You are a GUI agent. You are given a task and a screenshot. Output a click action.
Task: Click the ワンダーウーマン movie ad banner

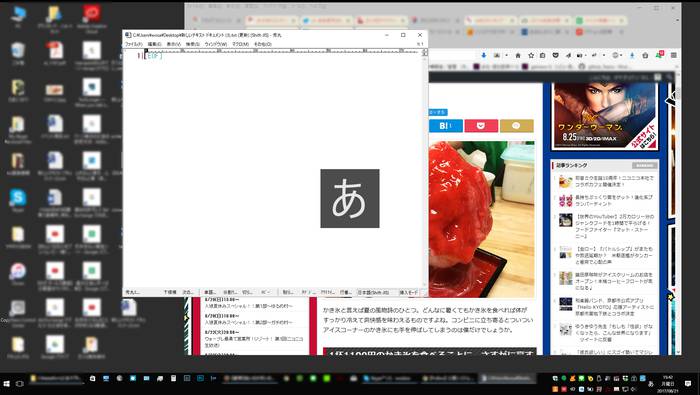pyautogui.click(x=604, y=116)
